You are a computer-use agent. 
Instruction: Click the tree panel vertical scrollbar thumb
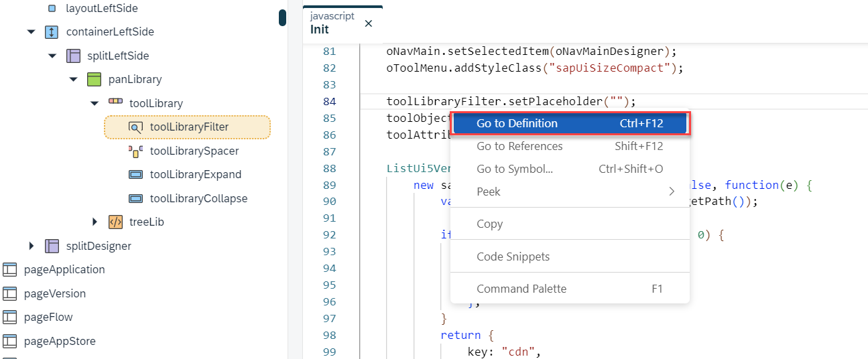tap(283, 17)
